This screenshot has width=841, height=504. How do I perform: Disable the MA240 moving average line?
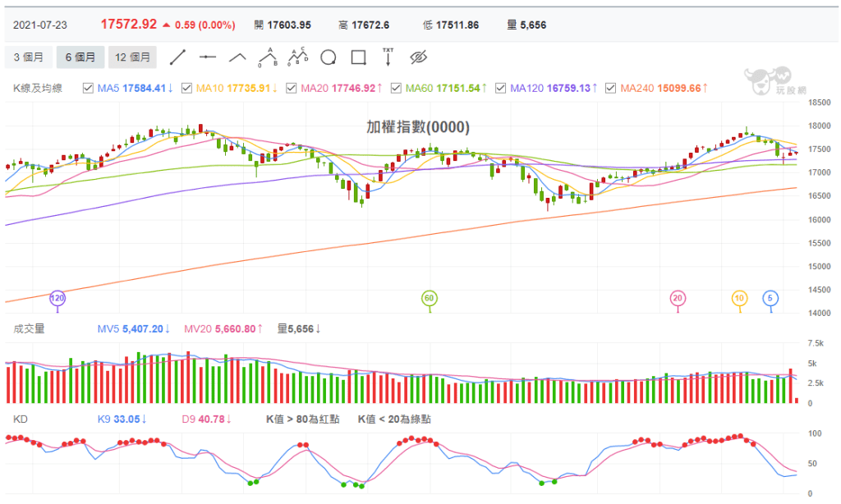(x=609, y=88)
